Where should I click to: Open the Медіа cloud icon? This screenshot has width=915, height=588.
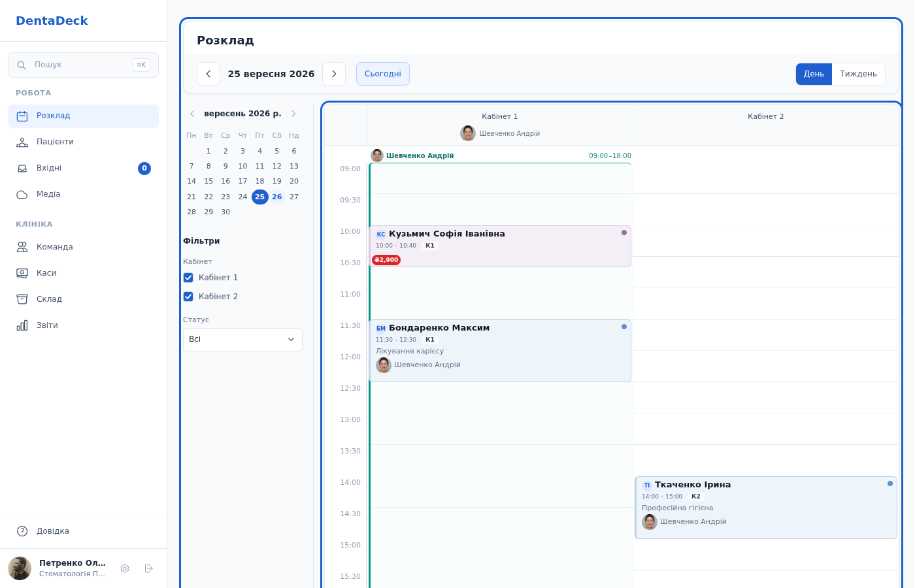point(22,195)
